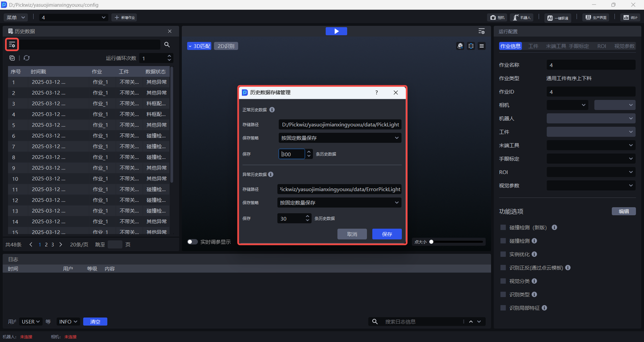Image resolution: width=644 pixels, height=342 pixels.
Task: Click the refresh icon in history data panel
Action: tap(27, 58)
